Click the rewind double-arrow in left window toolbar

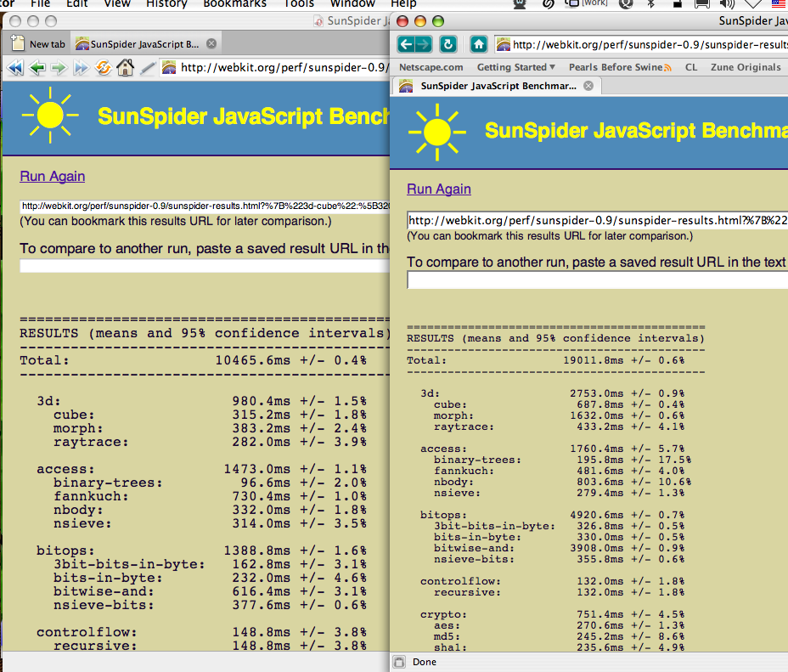coord(15,67)
